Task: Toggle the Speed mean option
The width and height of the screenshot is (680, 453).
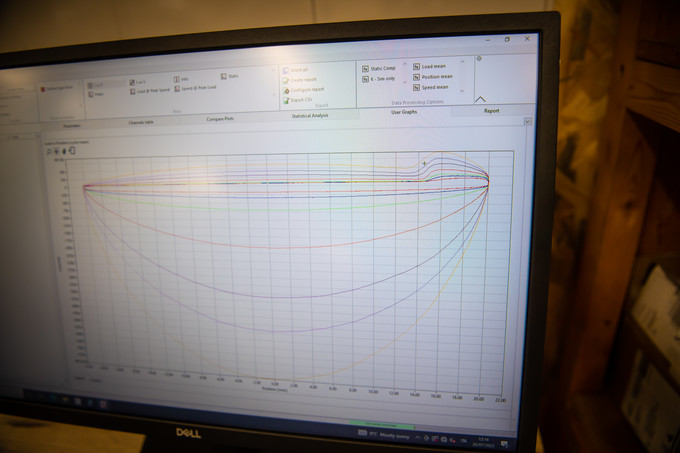Action: pos(416,87)
